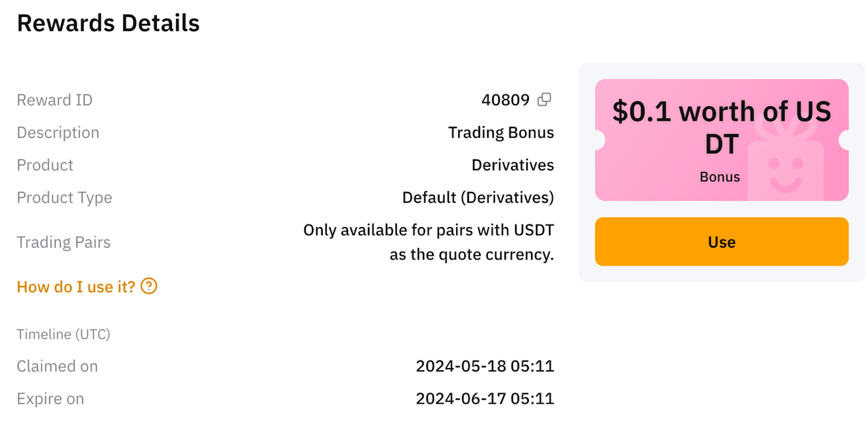Click the Timeline (UTC) label

point(63,334)
